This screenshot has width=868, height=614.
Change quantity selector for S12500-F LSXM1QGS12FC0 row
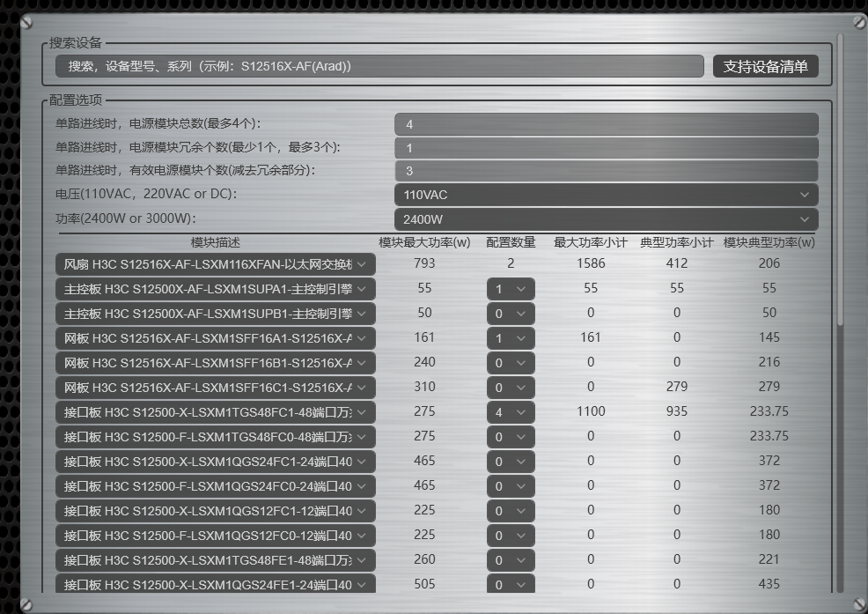coord(511,536)
